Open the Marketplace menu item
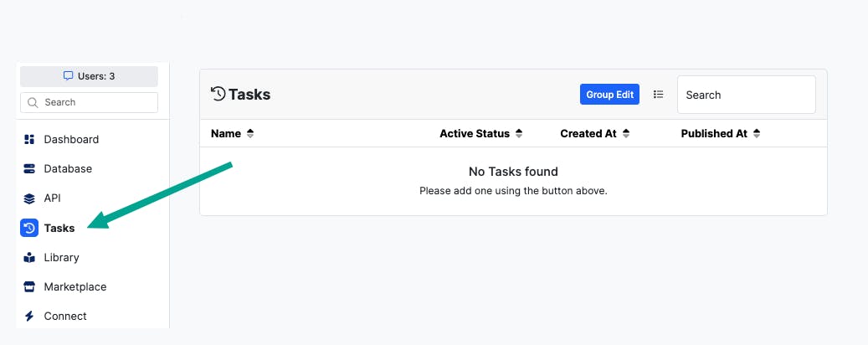868x345 pixels. click(x=75, y=287)
